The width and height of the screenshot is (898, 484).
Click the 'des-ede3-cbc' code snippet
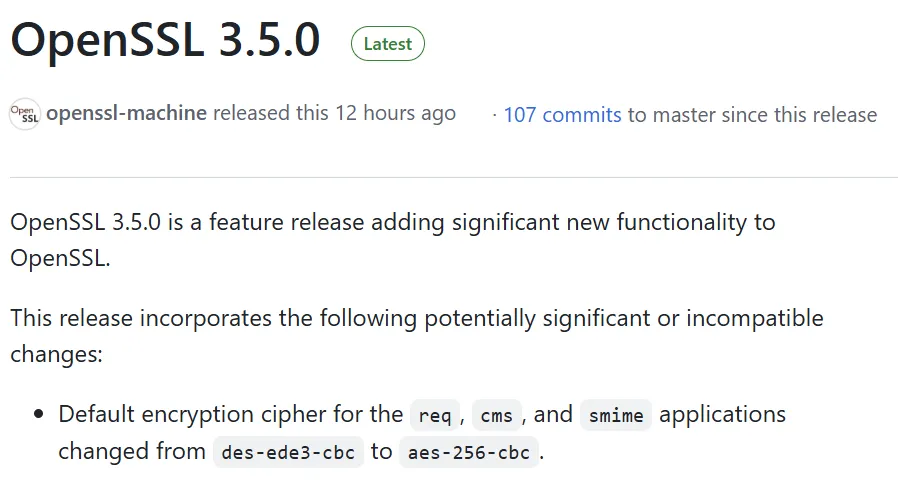tap(287, 452)
